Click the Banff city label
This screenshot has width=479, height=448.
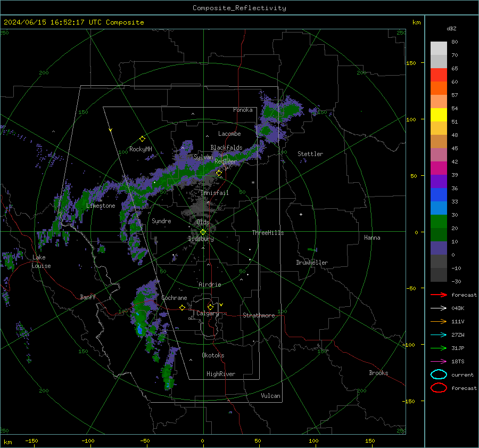click(88, 297)
